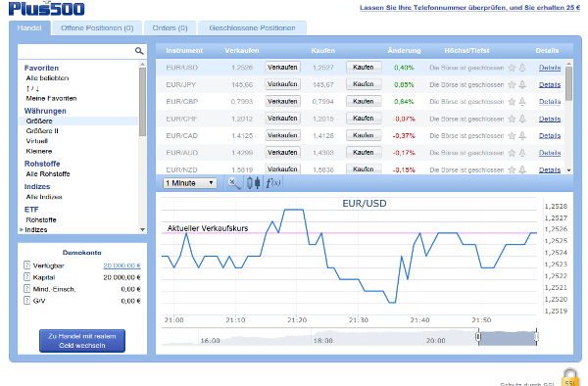Select Alle Rohstoffe category
This screenshot has width=588, height=386.
(48, 173)
